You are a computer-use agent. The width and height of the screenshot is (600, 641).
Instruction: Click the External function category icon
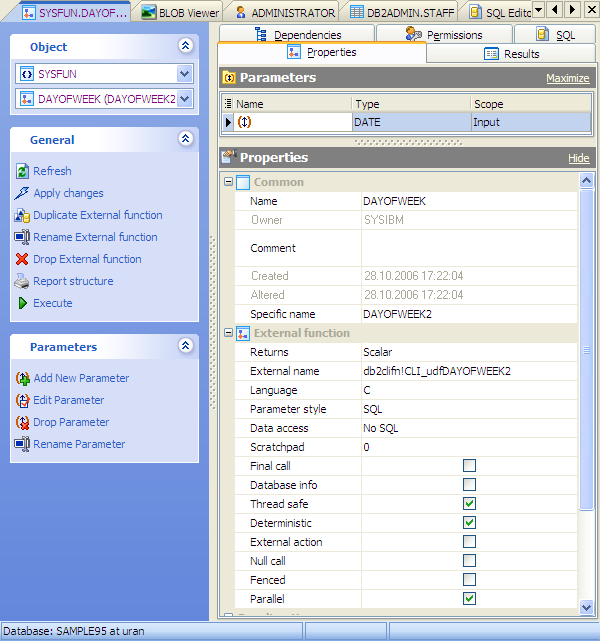point(243,333)
